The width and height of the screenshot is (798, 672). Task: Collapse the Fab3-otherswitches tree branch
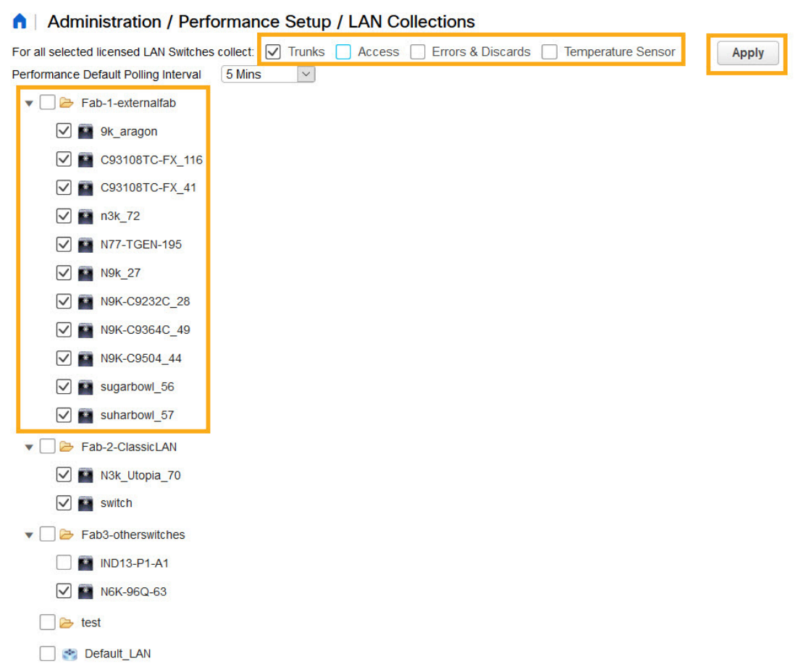pyautogui.click(x=29, y=534)
